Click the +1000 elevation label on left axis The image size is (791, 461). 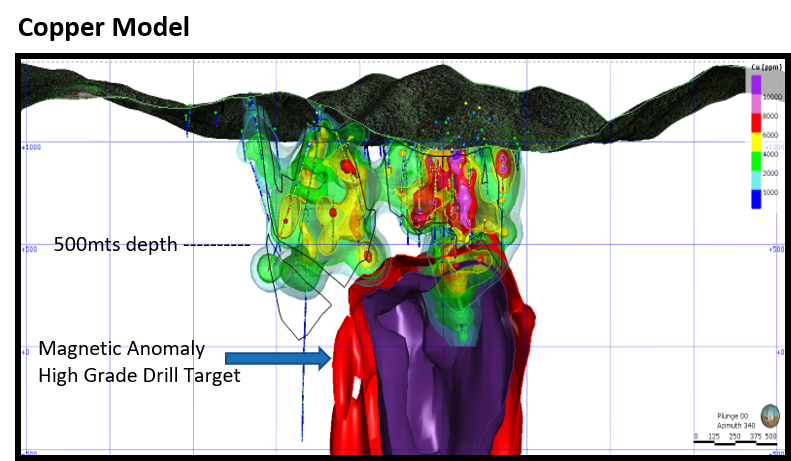[x=31, y=146]
